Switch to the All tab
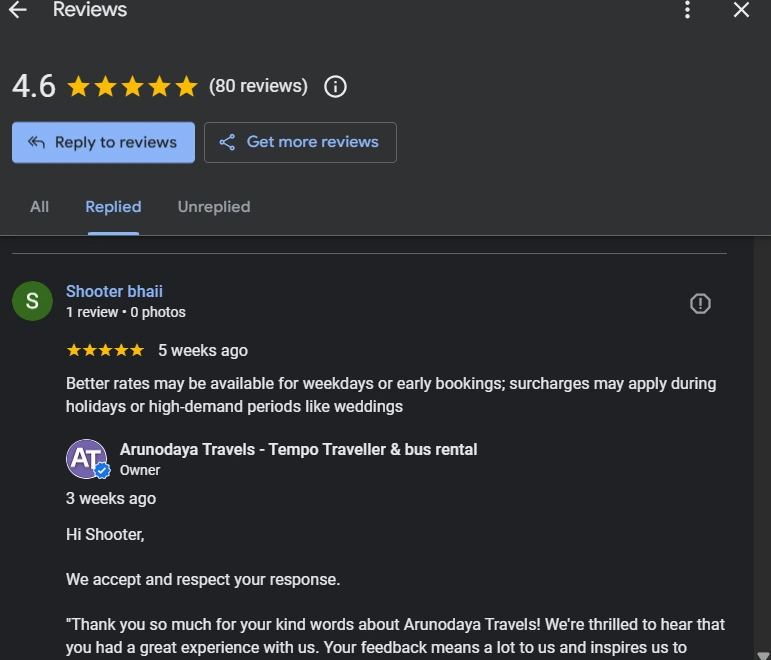The image size is (771, 660). pyautogui.click(x=39, y=207)
